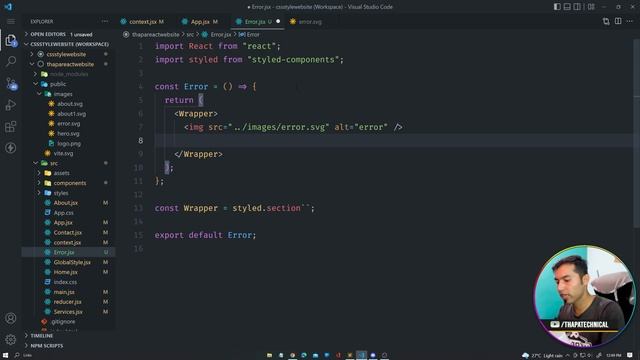Open .gitignore in the explorer
640x360 pixels.
(63, 322)
